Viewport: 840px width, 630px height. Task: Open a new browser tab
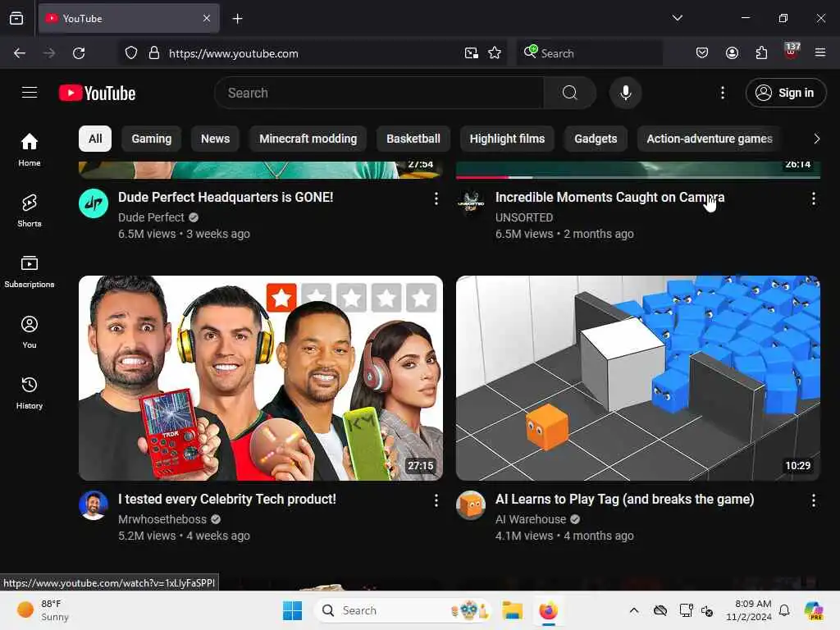coord(237,19)
